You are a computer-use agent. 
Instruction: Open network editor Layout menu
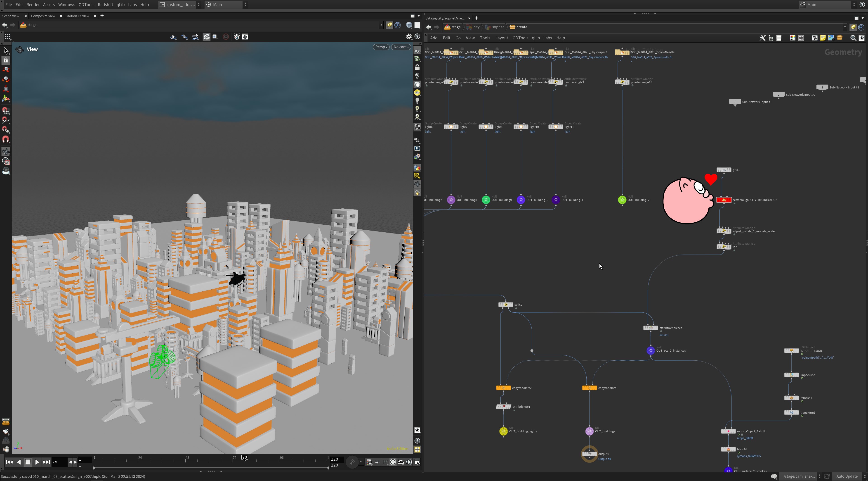click(x=501, y=38)
